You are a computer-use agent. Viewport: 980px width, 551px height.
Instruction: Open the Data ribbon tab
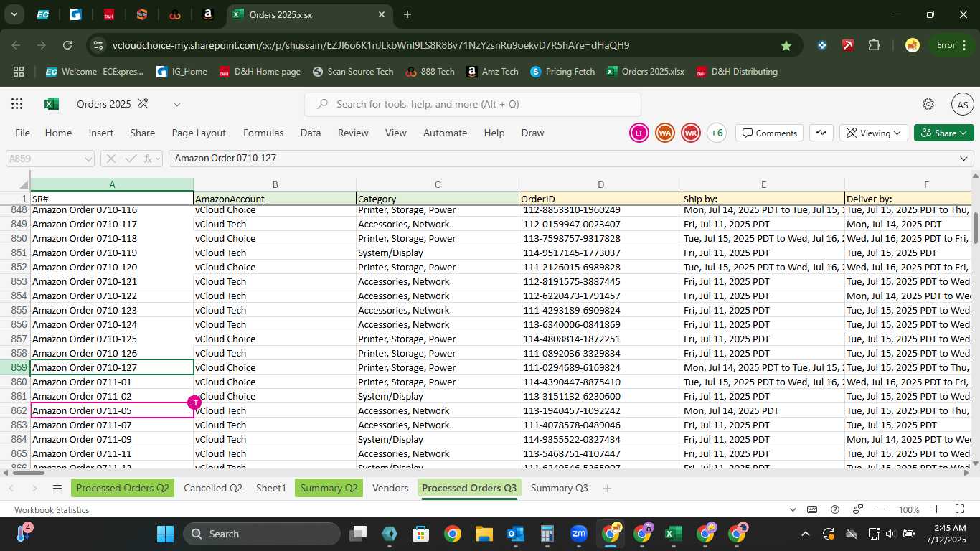311,133
